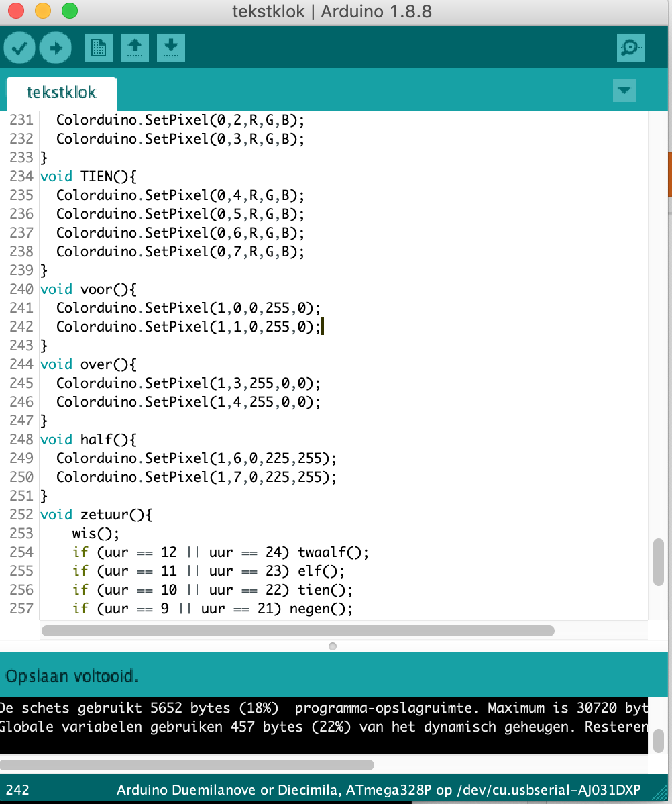The image size is (672, 804).
Task: Click closing brace on line 251
Action: point(44,496)
